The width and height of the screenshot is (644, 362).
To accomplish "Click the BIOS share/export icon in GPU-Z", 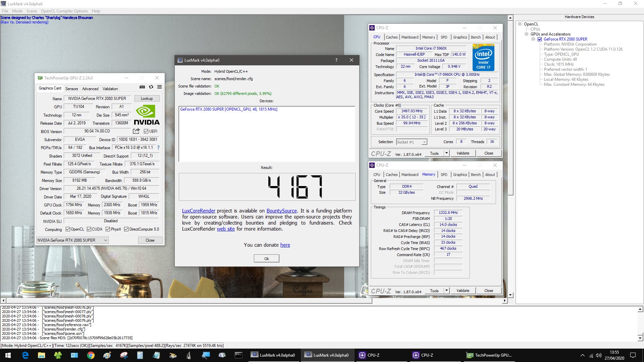I will coord(136,131).
